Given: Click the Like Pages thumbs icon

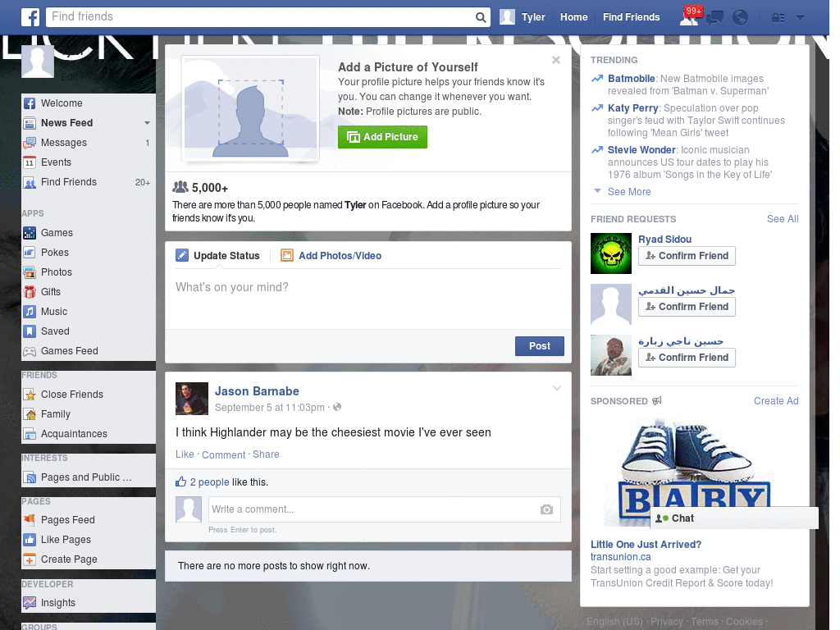Looking at the screenshot, I should 30,540.
